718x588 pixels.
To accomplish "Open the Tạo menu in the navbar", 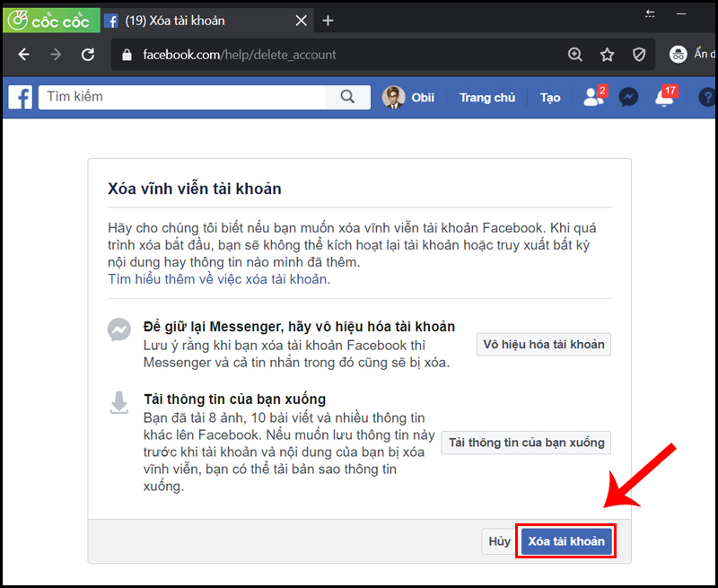I will click(x=549, y=98).
